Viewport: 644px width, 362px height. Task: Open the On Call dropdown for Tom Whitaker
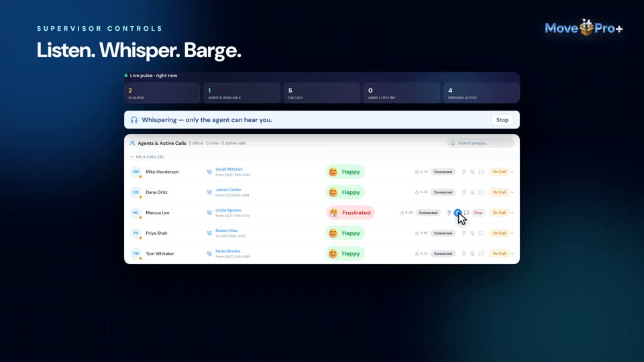pos(501,253)
